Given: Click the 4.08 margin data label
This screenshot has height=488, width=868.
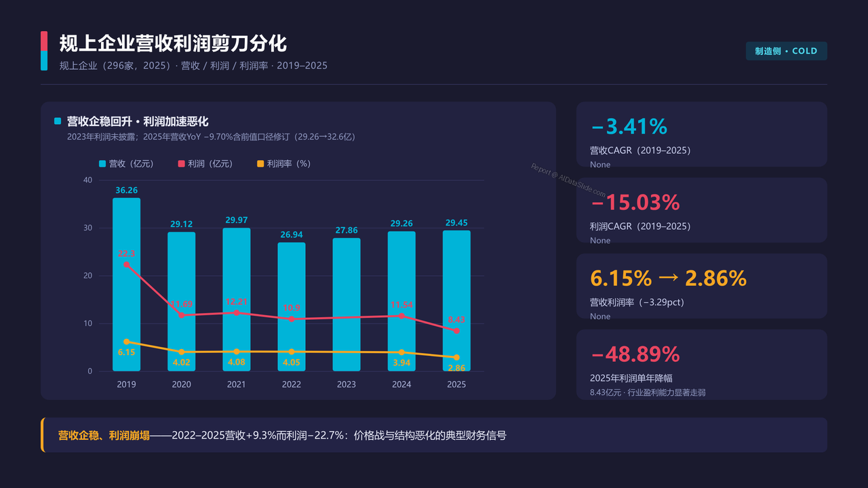Looking at the screenshot, I should (236, 363).
